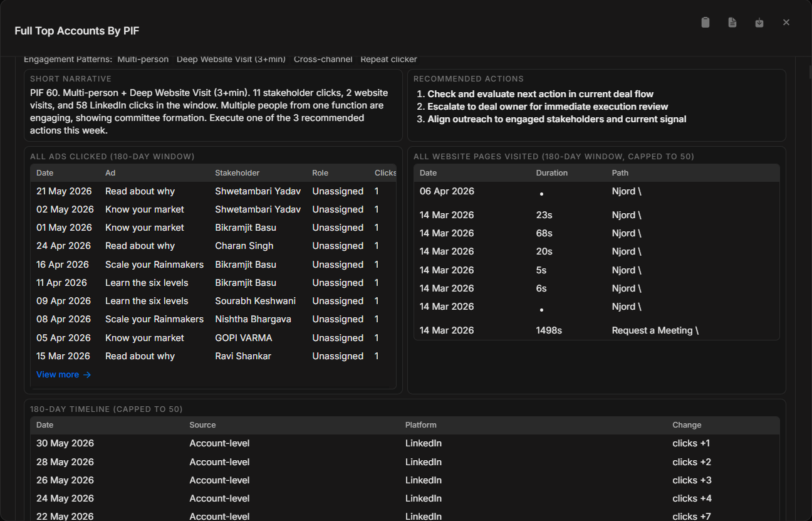The height and width of the screenshot is (521, 812).
Task: Select Align outreach to engaged stakeholders item
Action: [x=557, y=119]
